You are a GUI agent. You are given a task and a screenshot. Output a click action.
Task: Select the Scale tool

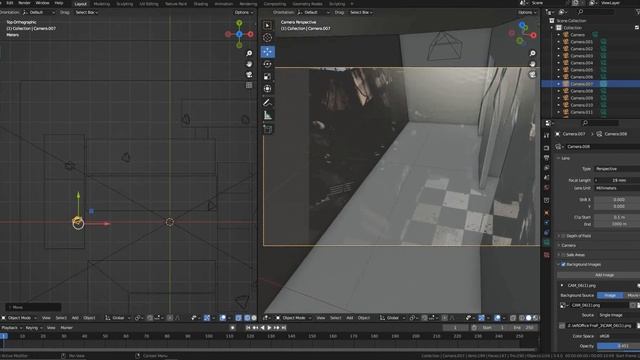click(x=267, y=76)
